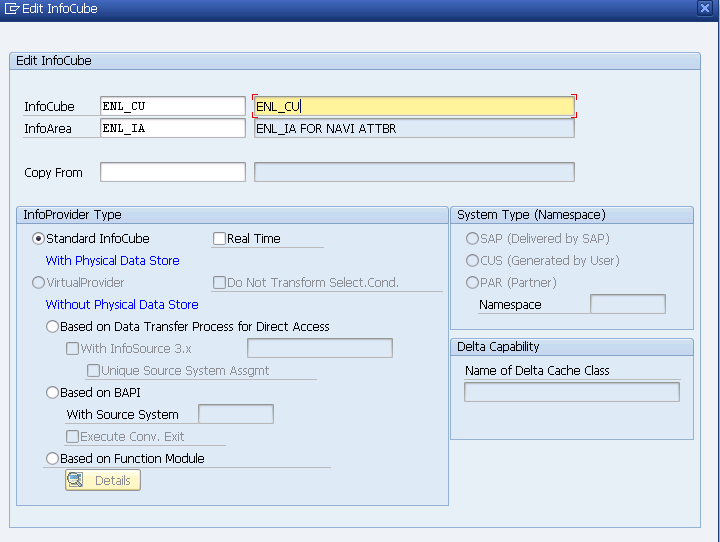Image resolution: width=720 pixels, height=542 pixels.
Task: Click the Name of Delta Cache Class field
Action: point(572,392)
